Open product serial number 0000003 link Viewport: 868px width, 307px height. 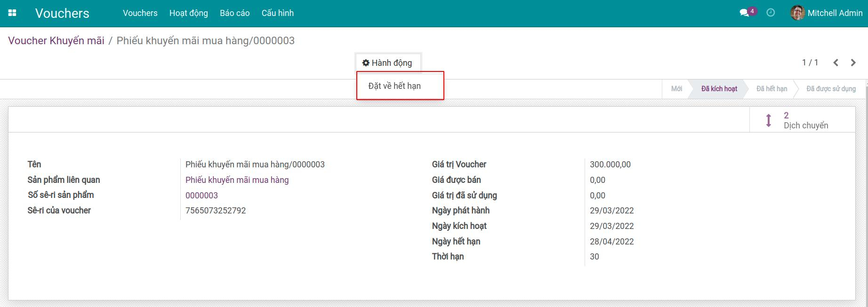(201, 196)
